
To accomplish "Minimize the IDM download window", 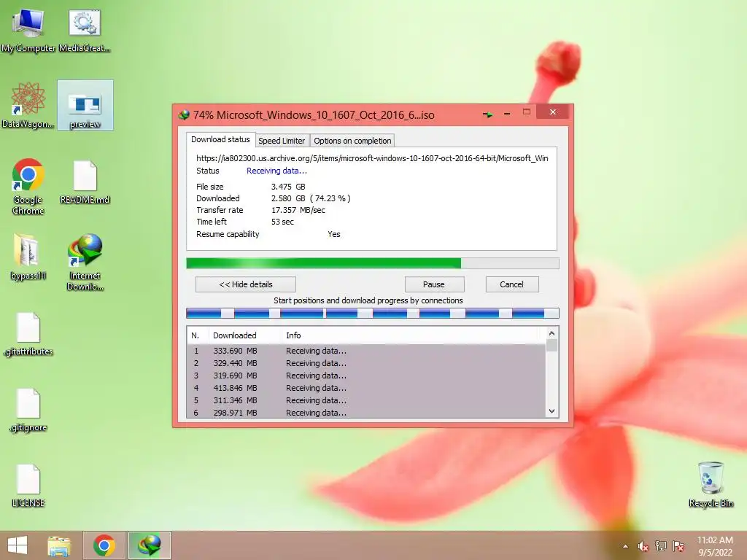I will [507, 114].
